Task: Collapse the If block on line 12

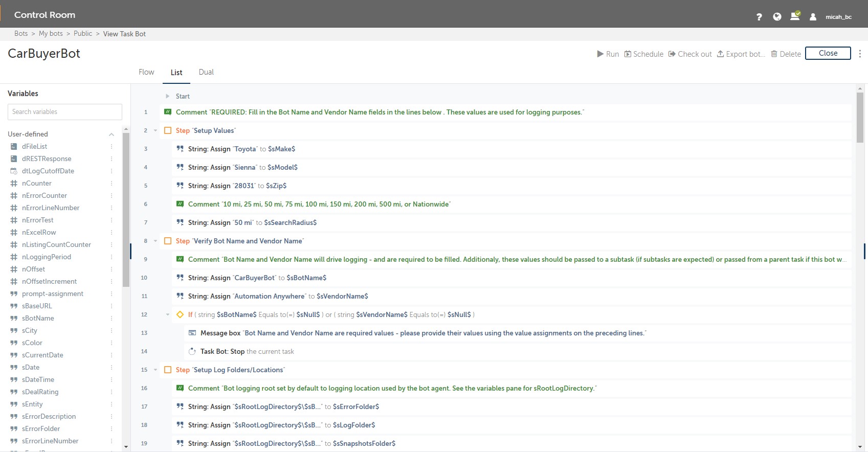Action: tap(167, 314)
